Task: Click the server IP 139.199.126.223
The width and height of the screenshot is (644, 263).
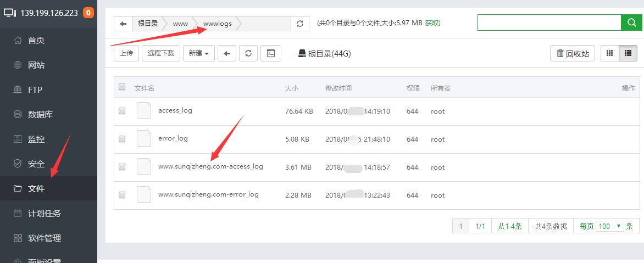Action: 49,13
